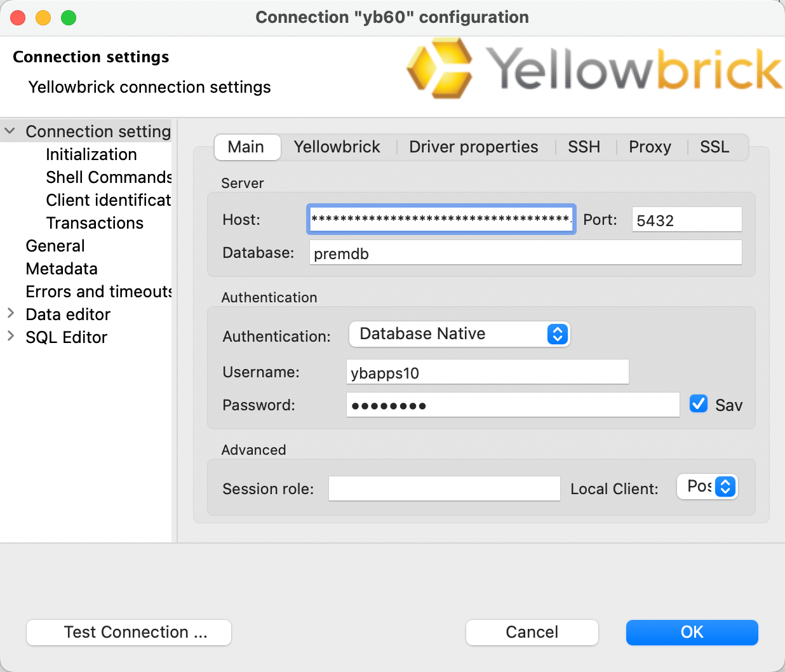Disable the Save password checkbox
This screenshot has width=785, height=672.
coord(699,404)
